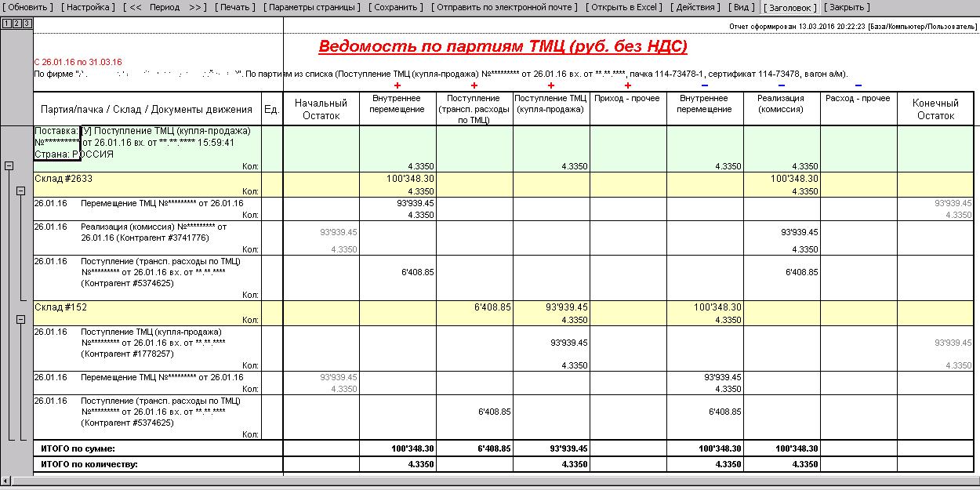Click the Отчет сформирован timestamp text
This screenshot has width=980, height=490.
pos(851,26)
